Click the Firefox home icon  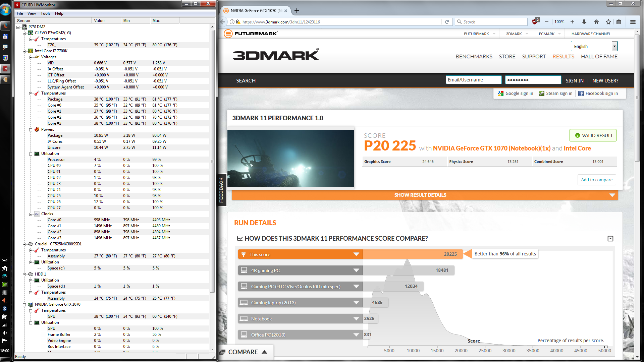[596, 22]
